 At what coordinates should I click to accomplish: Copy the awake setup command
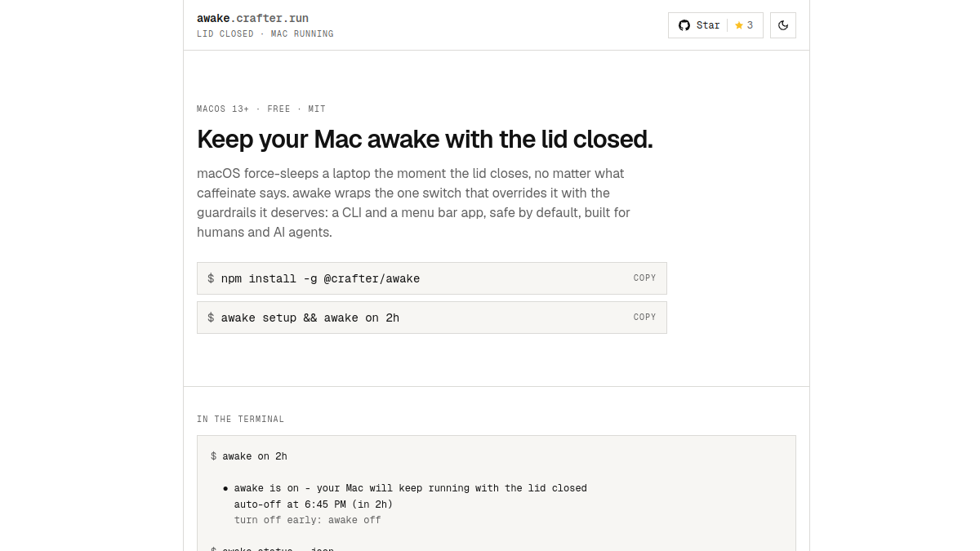click(x=644, y=318)
